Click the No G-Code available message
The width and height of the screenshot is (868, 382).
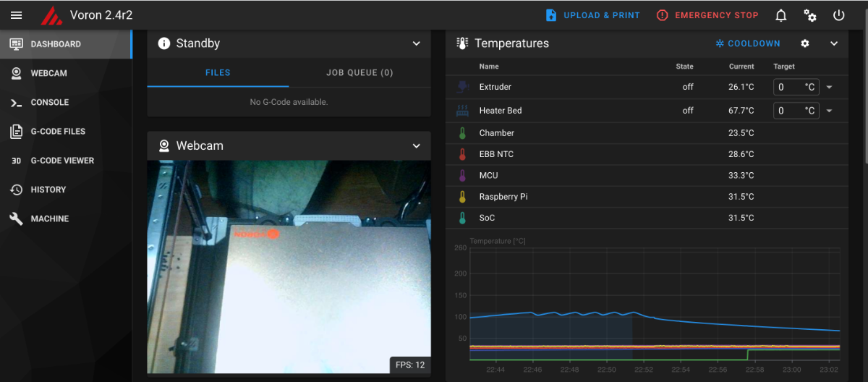289,102
